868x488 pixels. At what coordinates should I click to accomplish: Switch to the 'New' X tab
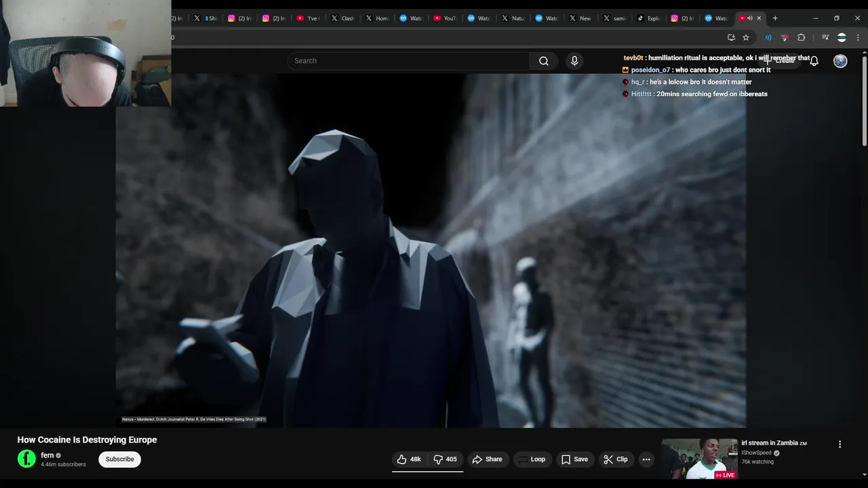[x=581, y=18]
